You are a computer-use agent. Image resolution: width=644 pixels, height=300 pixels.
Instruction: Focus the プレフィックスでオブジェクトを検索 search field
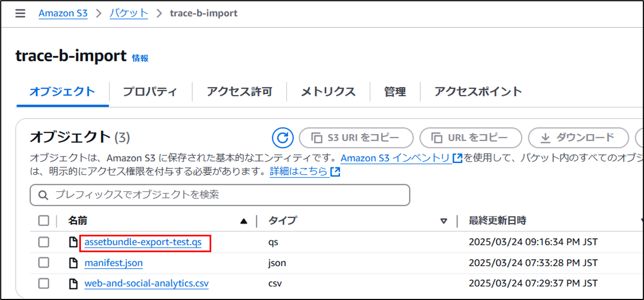(220, 195)
